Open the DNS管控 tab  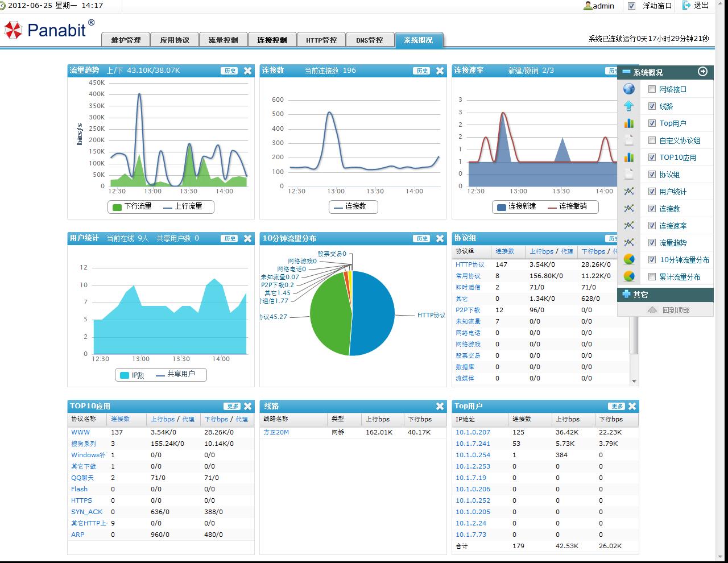coord(370,40)
